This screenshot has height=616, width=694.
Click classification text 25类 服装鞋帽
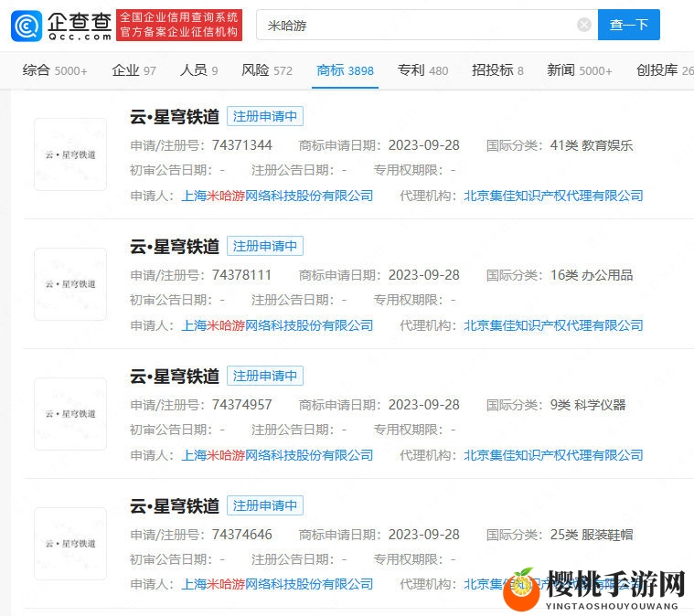click(592, 534)
